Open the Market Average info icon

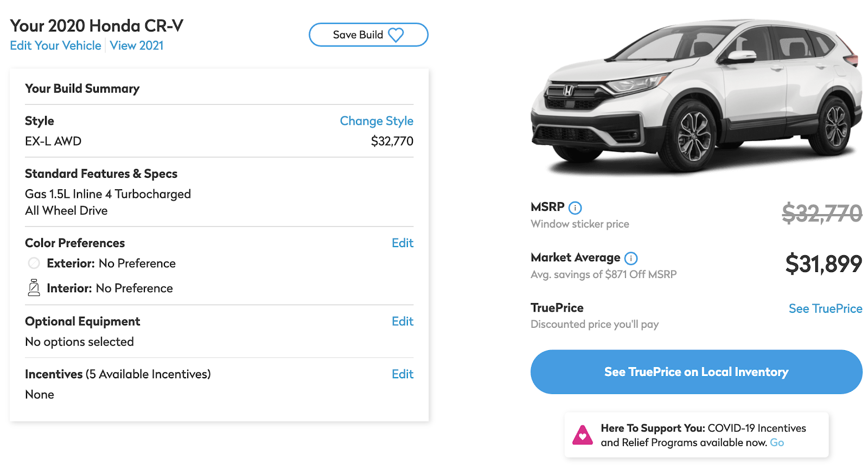click(631, 258)
